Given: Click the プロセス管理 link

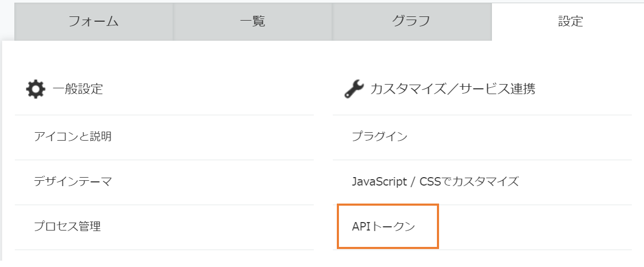Looking at the screenshot, I should click(x=67, y=227).
